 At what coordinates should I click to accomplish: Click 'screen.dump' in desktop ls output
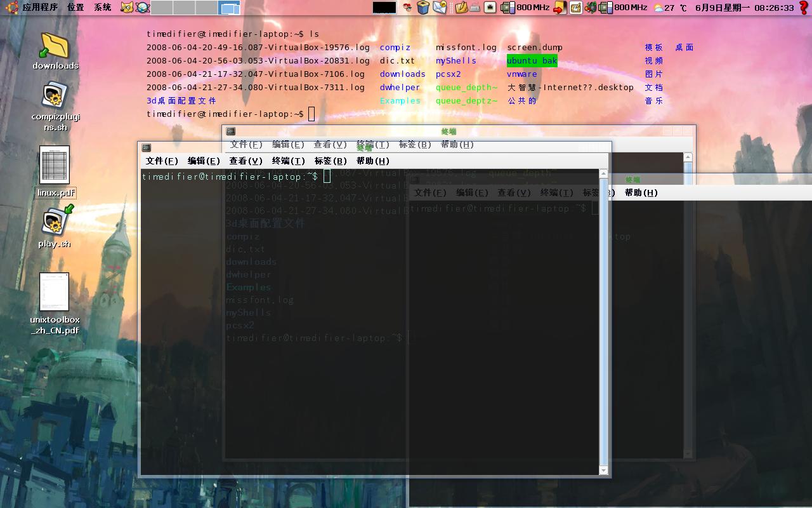535,48
